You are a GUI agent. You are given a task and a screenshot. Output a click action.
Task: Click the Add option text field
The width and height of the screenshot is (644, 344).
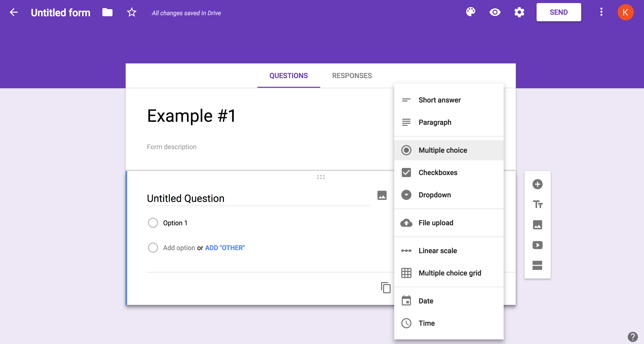coord(179,248)
